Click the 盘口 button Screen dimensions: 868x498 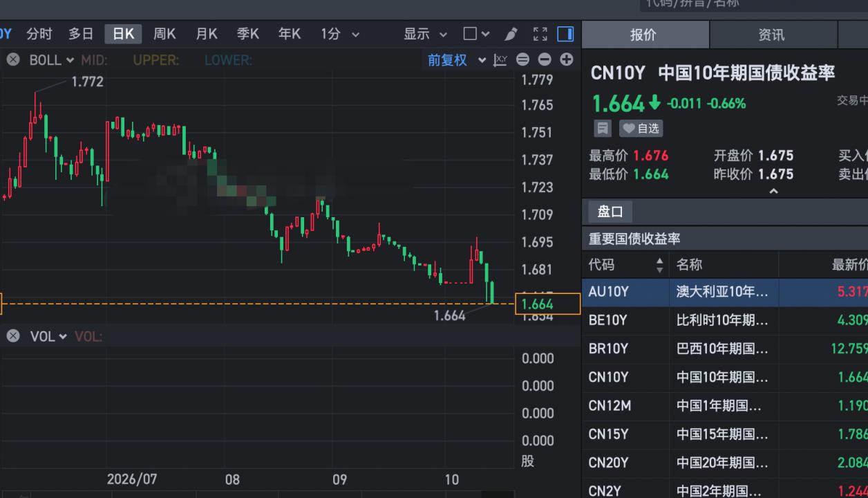coord(610,212)
